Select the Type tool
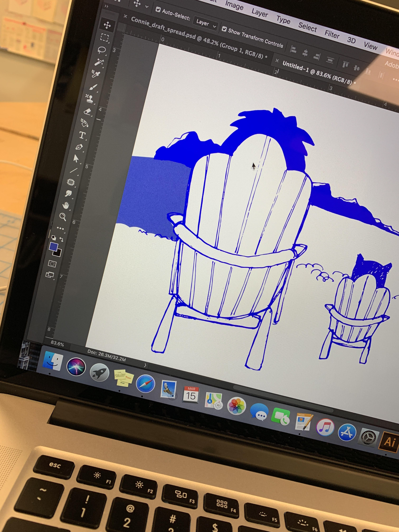399x532 pixels. 82,135
